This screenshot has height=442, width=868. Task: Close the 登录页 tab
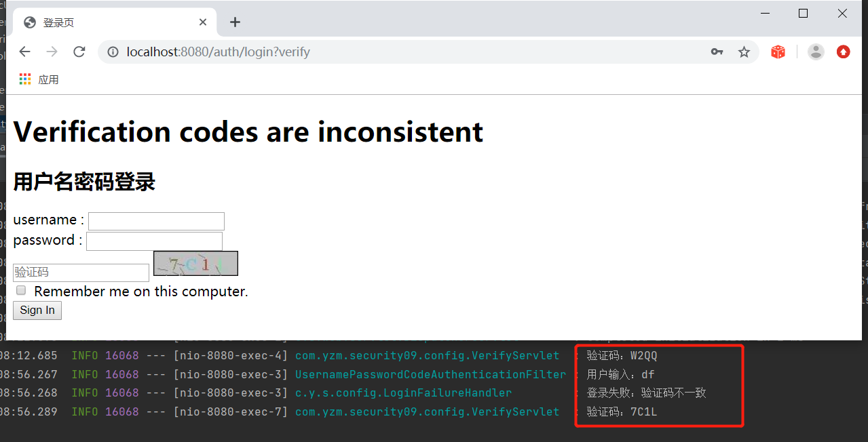(x=203, y=22)
